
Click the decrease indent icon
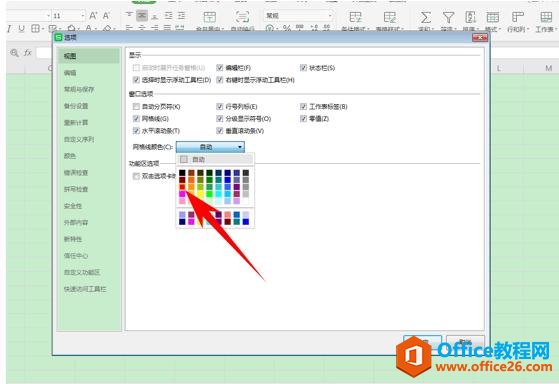click(x=168, y=15)
